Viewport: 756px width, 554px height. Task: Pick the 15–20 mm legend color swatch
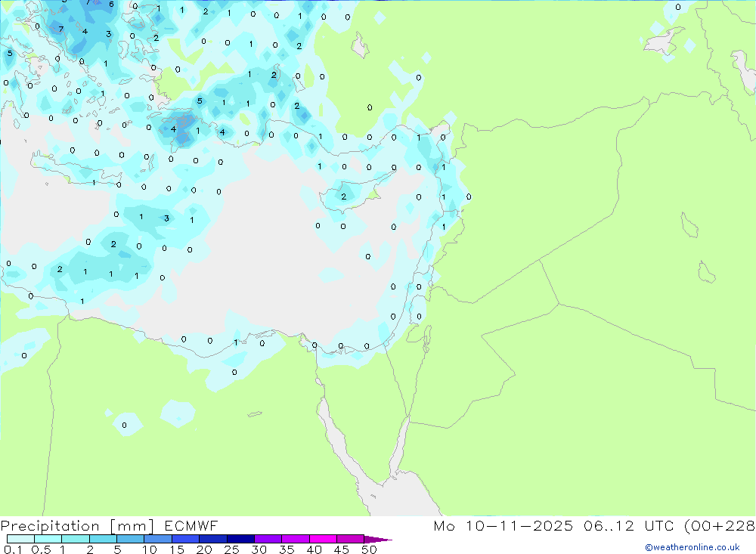coord(185,539)
